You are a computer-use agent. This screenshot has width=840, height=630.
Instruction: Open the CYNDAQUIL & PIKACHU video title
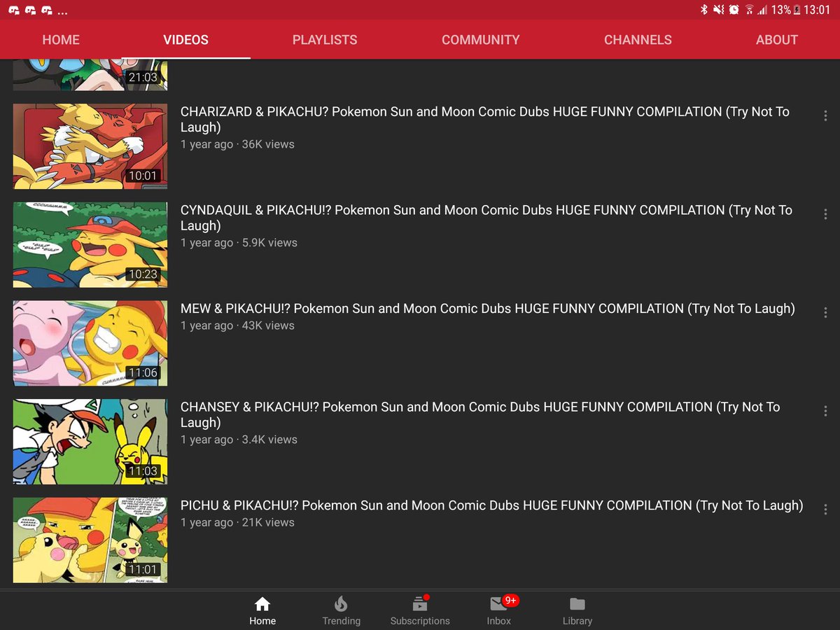486,218
